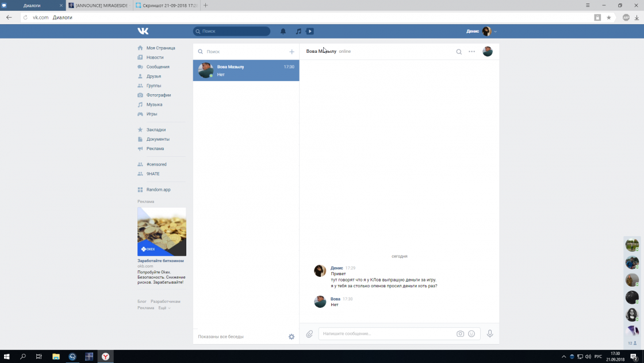Click the notifications bell icon
Screen dimensions: 644x363
(x=283, y=32)
